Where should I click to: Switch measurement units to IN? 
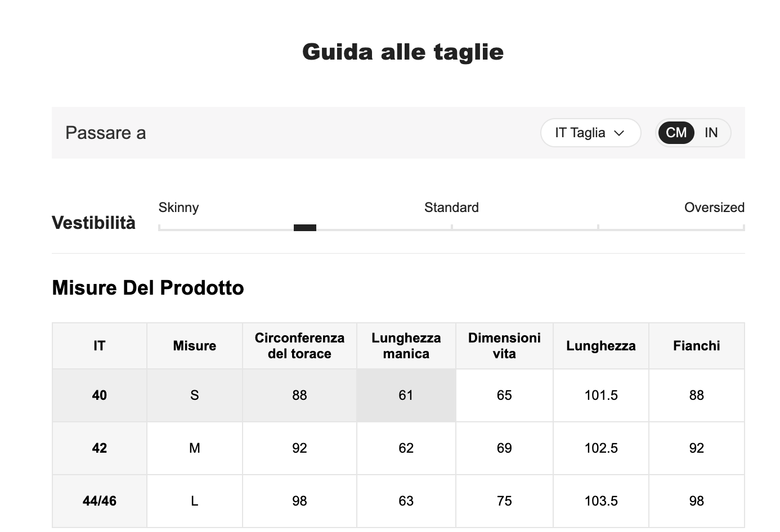[x=711, y=133]
